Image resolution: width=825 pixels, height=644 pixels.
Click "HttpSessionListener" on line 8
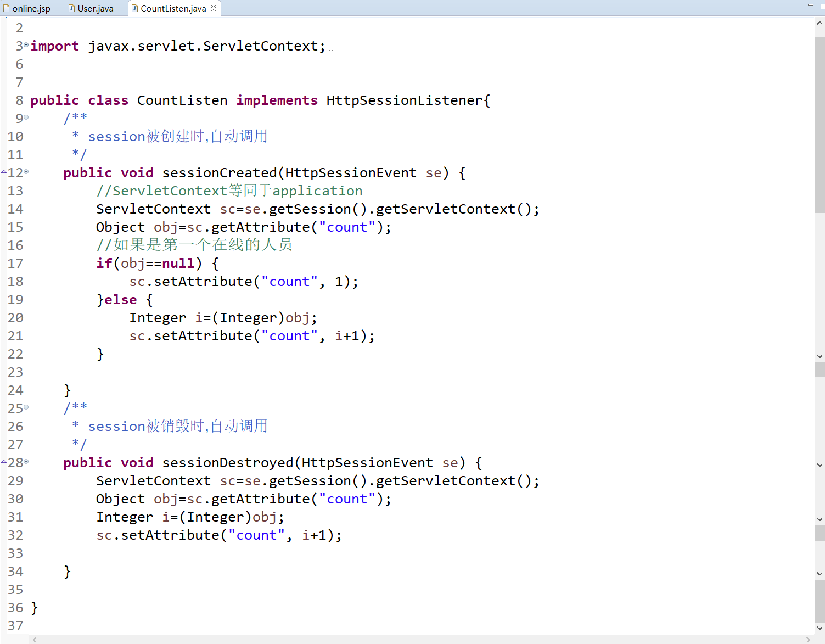[x=405, y=100]
